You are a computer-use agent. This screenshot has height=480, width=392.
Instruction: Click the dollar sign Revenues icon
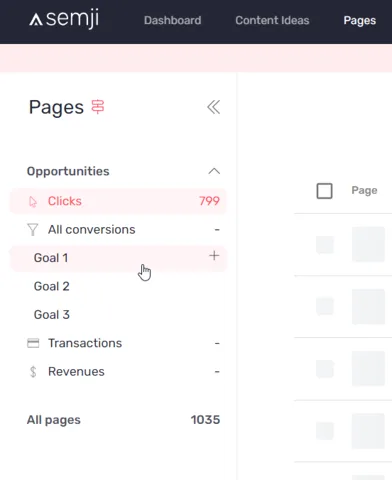pyautogui.click(x=33, y=371)
